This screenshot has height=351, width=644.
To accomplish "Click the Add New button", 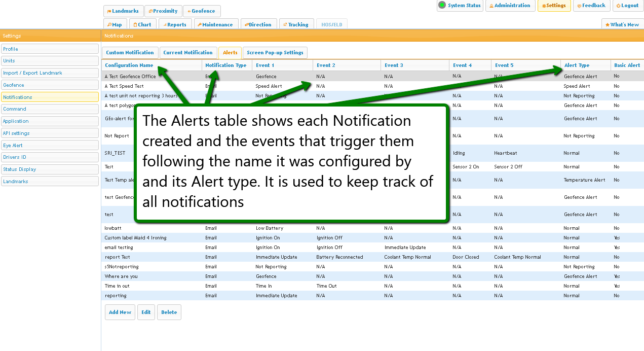I will point(120,312).
